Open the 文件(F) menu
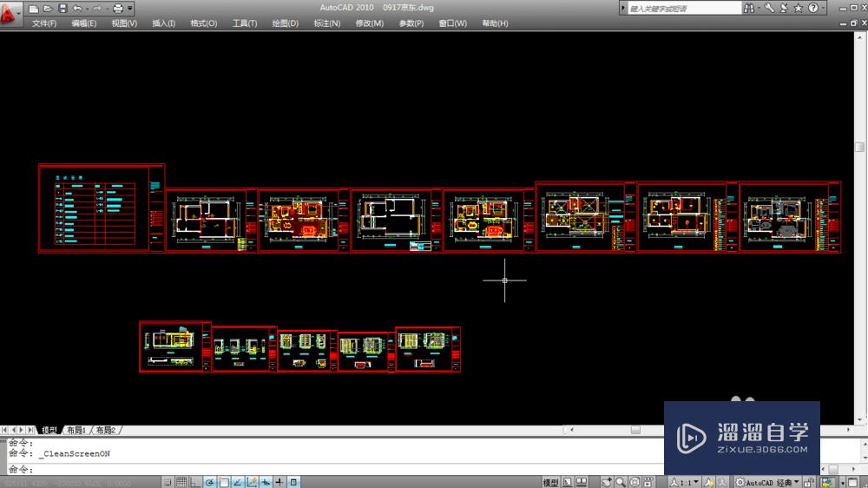 tap(44, 23)
